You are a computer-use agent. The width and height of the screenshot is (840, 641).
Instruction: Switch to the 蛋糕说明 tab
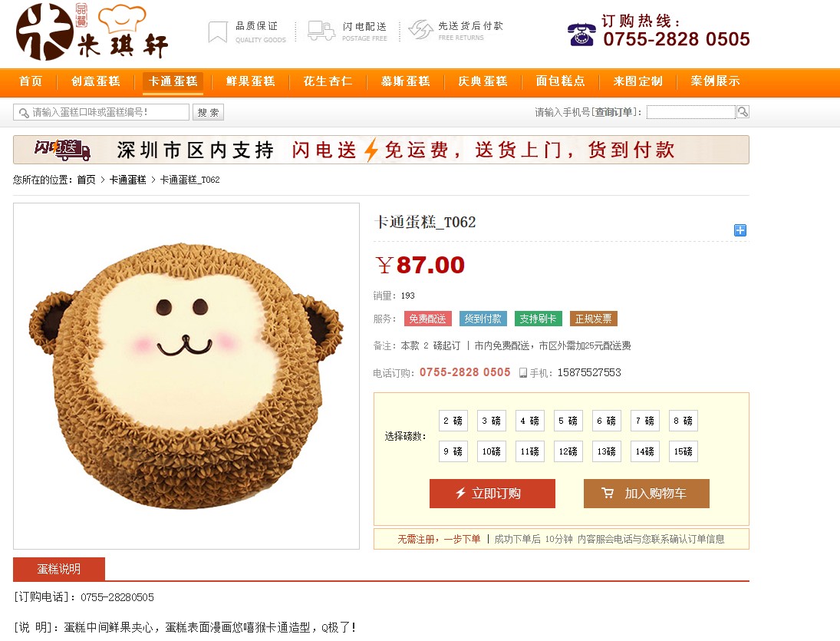[59, 569]
